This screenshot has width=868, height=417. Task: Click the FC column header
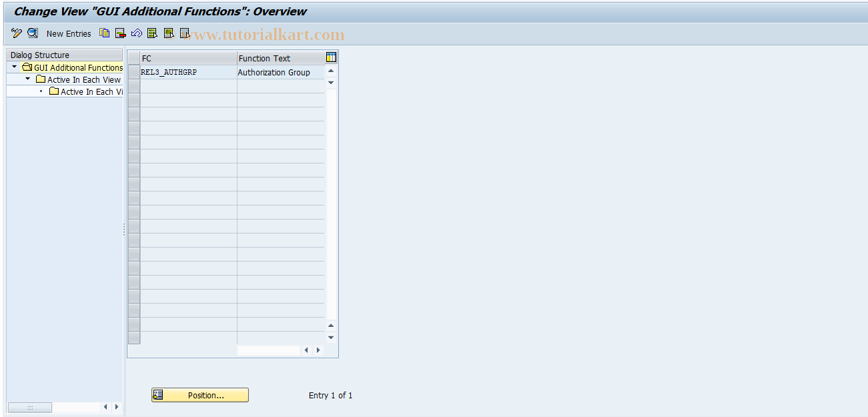(188, 58)
